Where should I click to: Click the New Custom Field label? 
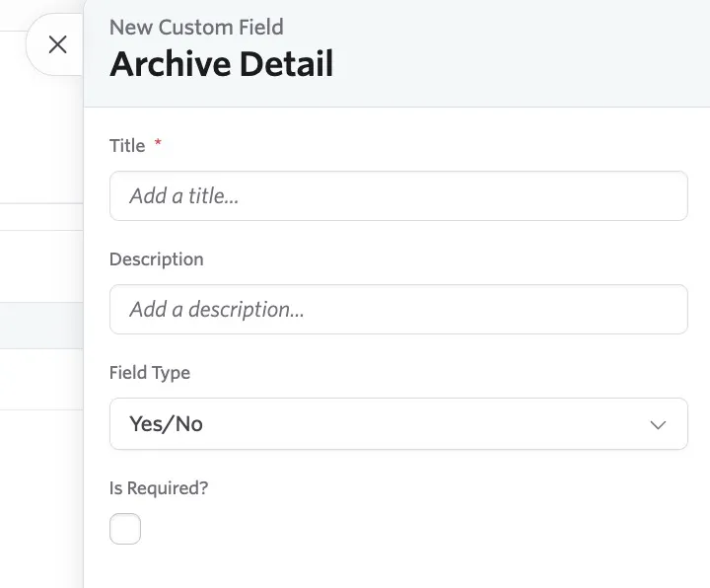point(196,28)
